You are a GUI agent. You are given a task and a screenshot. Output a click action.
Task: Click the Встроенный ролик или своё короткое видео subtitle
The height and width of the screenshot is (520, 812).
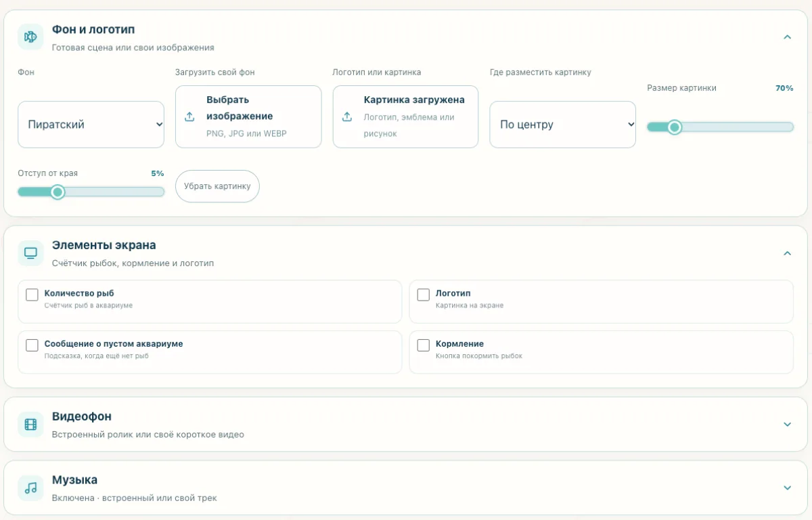pyautogui.click(x=148, y=435)
